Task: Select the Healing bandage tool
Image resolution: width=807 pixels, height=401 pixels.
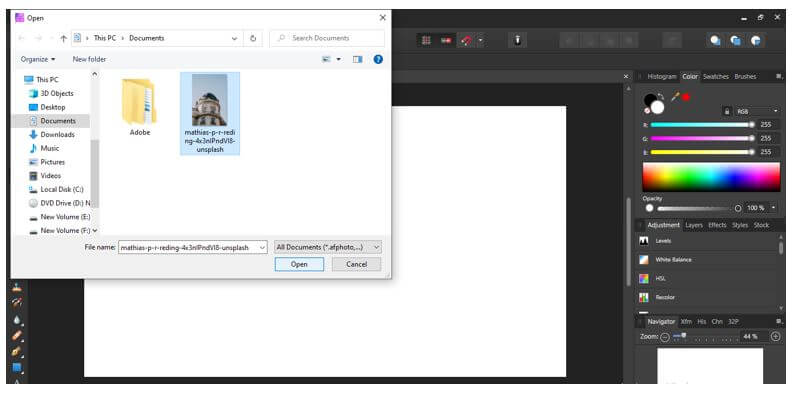Action: (17, 336)
